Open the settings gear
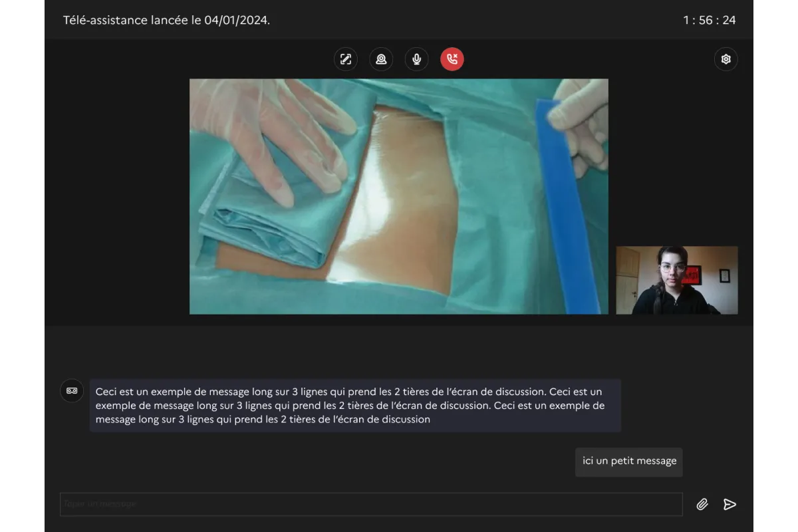The height and width of the screenshot is (532, 798). [x=726, y=59]
